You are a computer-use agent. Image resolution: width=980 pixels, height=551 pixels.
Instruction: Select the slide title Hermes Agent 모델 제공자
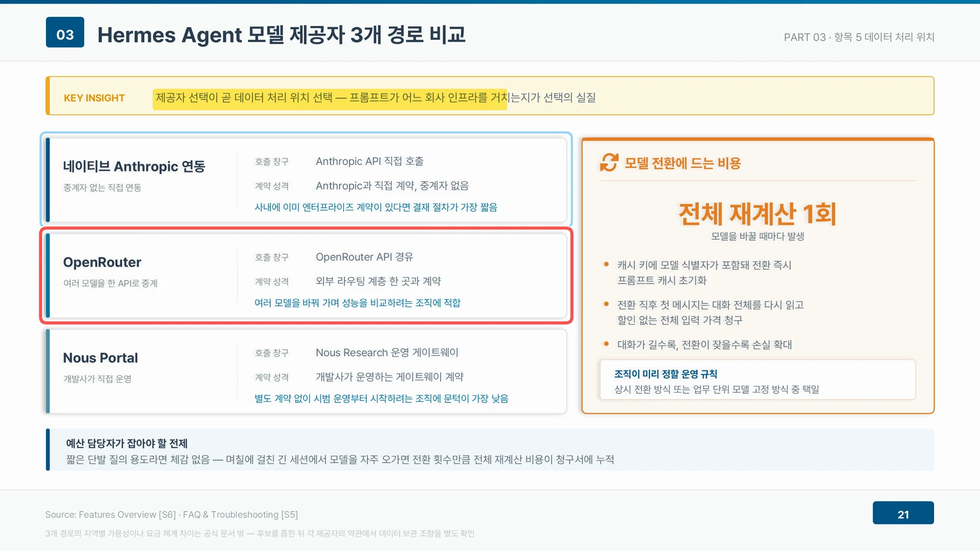click(281, 35)
